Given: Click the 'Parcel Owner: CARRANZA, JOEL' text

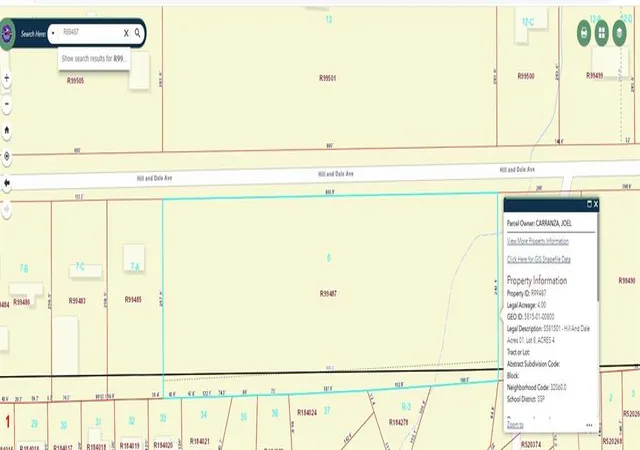Looking at the screenshot, I should [x=539, y=223].
